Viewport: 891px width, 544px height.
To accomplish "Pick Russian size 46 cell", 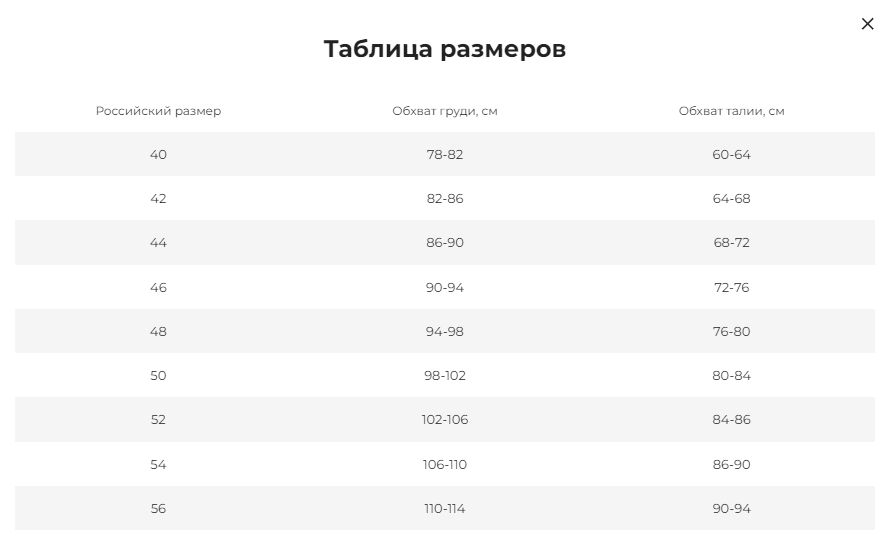I will tap(158, 288).
